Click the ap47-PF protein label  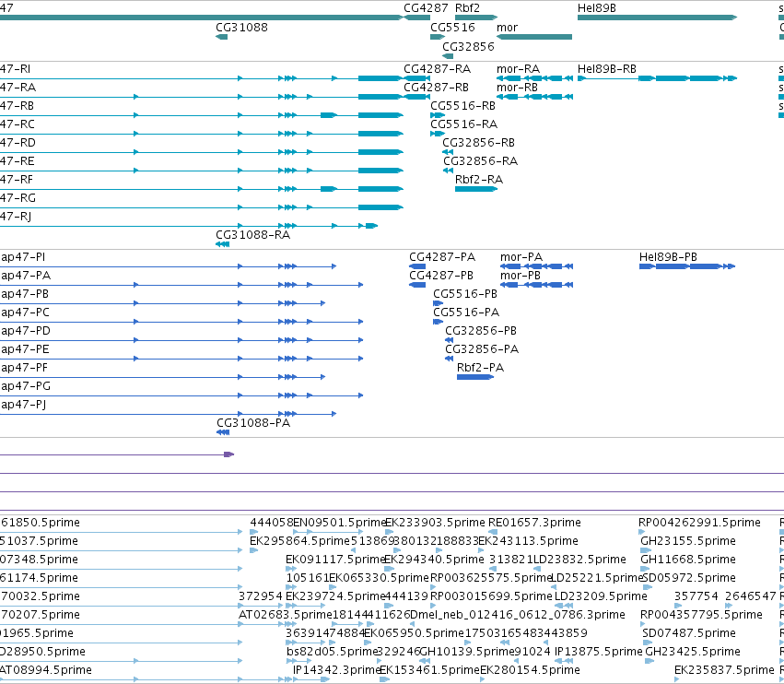(25, 368)
